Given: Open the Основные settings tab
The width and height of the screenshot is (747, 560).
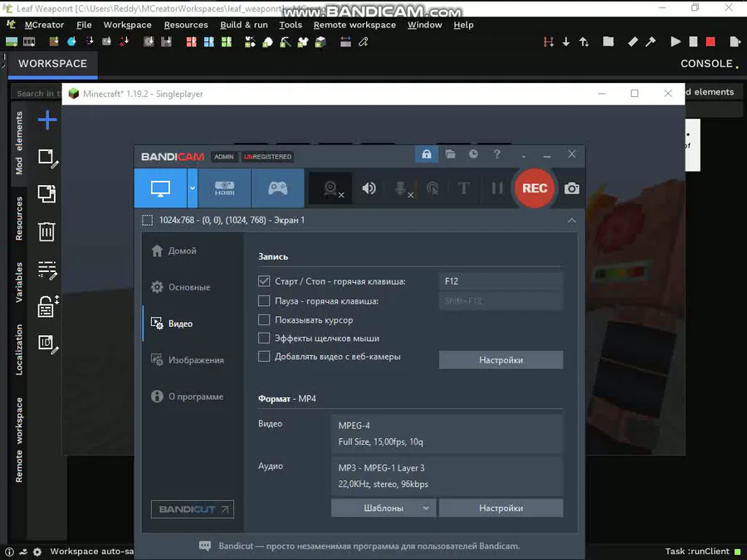Looking at the screenshot, I should 181,287.
